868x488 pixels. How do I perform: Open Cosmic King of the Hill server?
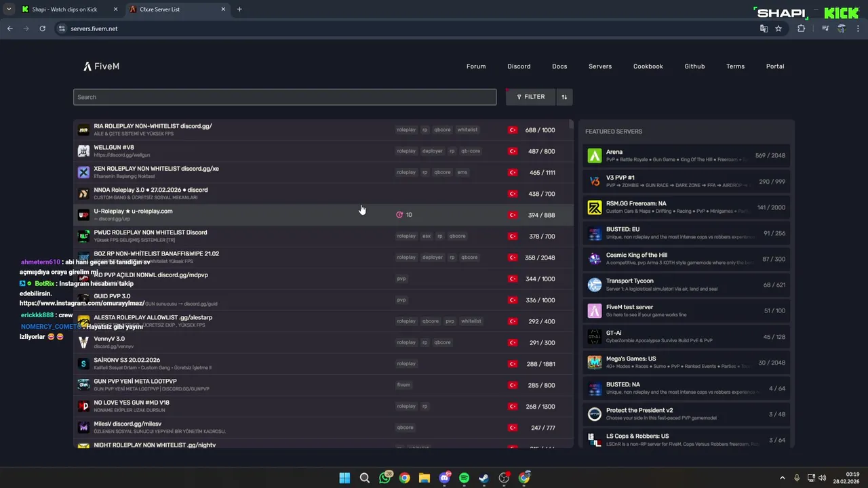(x=686, y=259)
